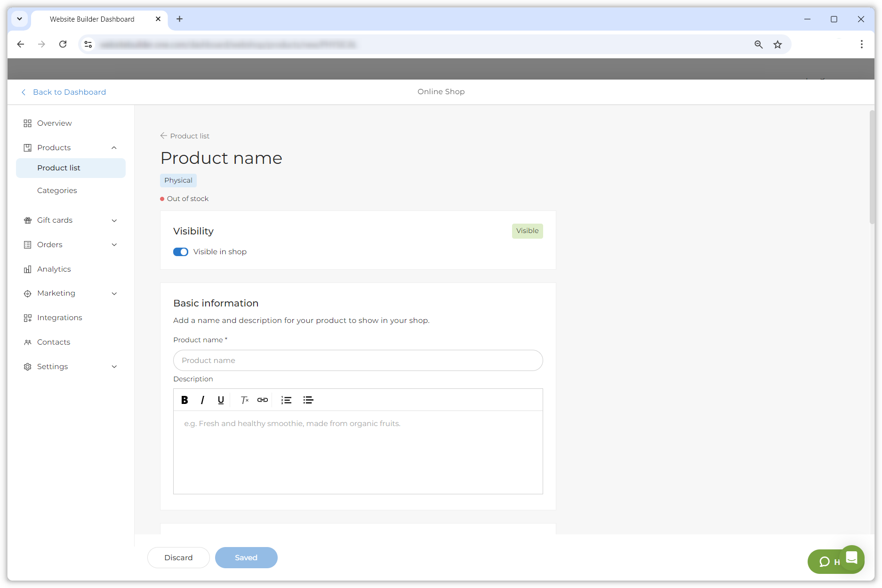Expand the Gift cards menu
This screenshot has height=588, width=882.
(114, 220)
